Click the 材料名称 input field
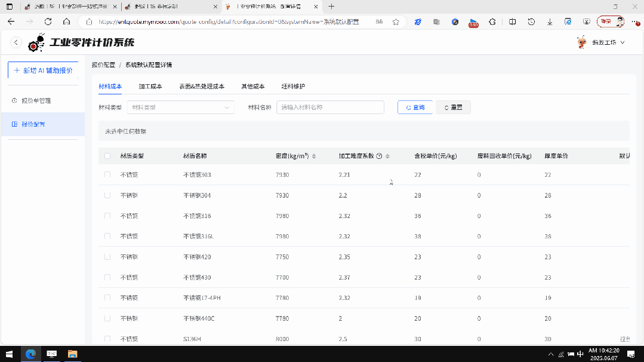Viewport: 644px width, 362px height. [x=330, y=108]
